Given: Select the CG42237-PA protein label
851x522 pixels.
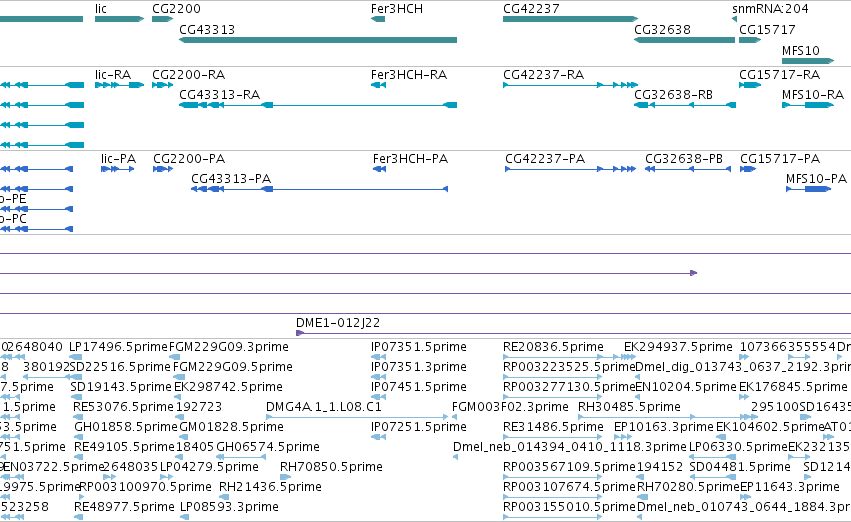Looking at the screenshot, I should [545, 158].
